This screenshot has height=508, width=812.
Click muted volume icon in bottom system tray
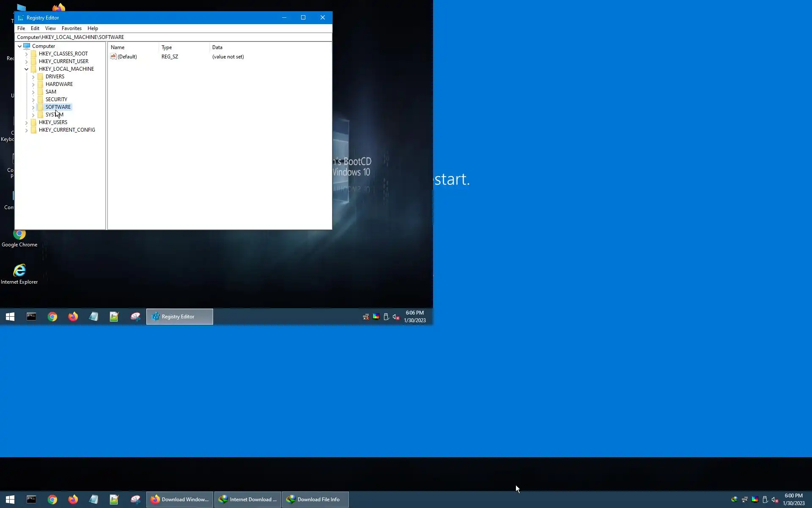click(775, 500)
